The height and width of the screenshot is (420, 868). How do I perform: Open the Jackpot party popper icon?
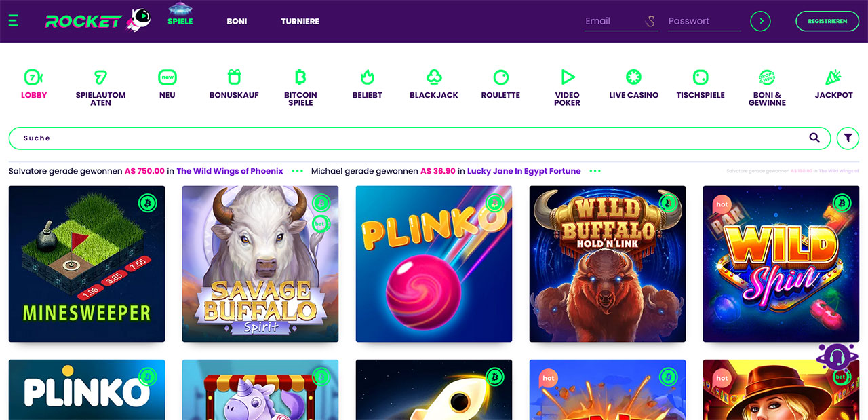pos(833,77)
